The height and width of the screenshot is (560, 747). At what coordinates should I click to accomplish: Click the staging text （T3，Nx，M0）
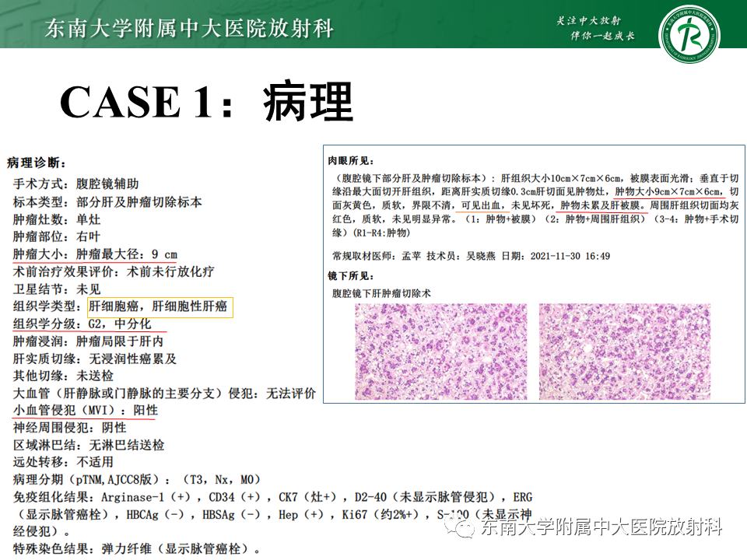pyautogui.click(x=221, y=480)
